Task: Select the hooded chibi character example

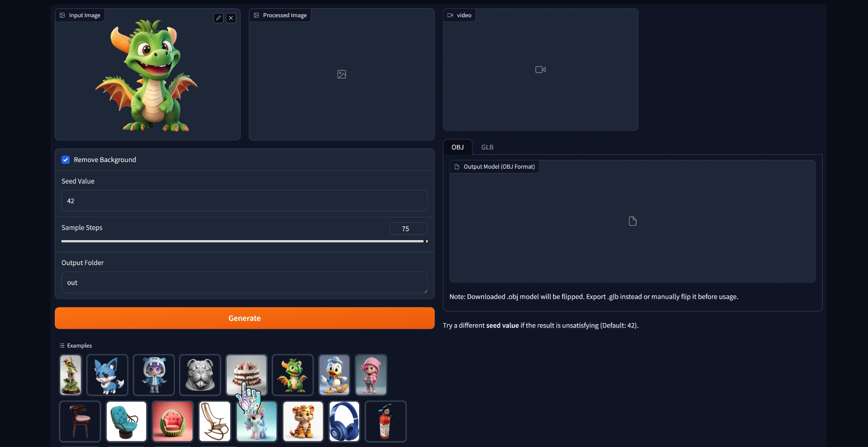Action: click(x=154, y=375)
